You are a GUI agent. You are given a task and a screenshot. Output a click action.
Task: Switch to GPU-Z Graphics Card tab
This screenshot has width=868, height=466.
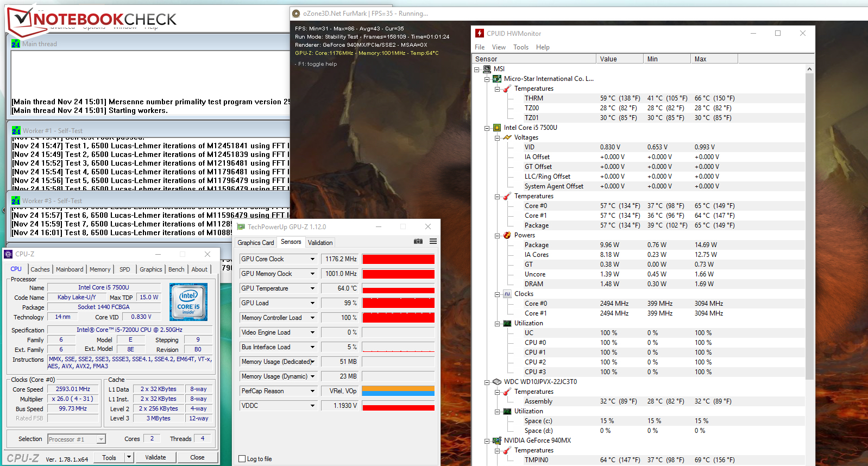pyautogui.click(x=256, y=243)
